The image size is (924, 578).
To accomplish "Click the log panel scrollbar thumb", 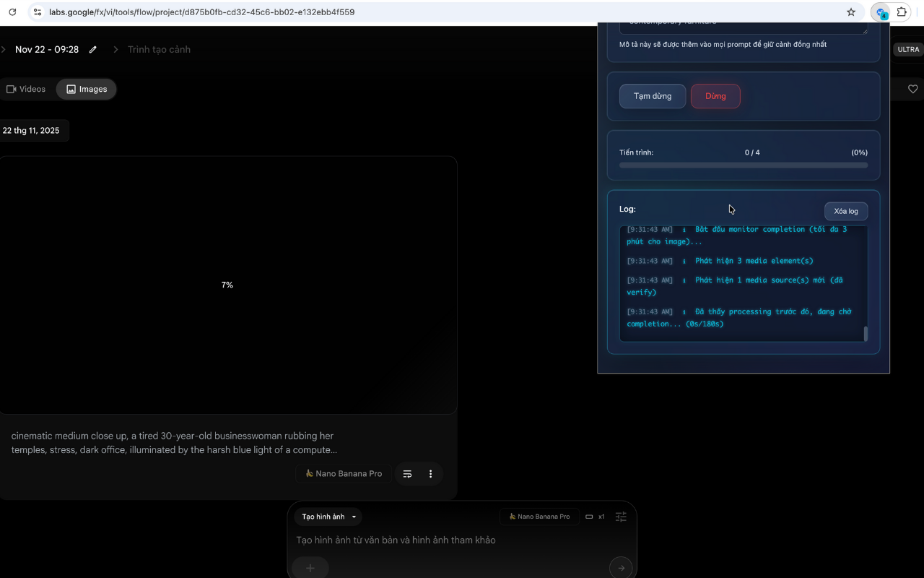I will pyautogui.click(x=866, y=334).
